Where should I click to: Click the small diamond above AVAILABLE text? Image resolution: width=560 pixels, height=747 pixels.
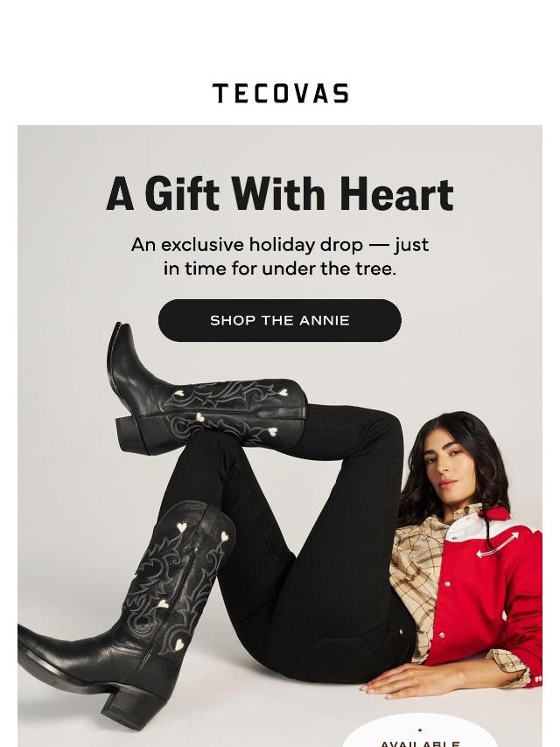coord(420,730)
